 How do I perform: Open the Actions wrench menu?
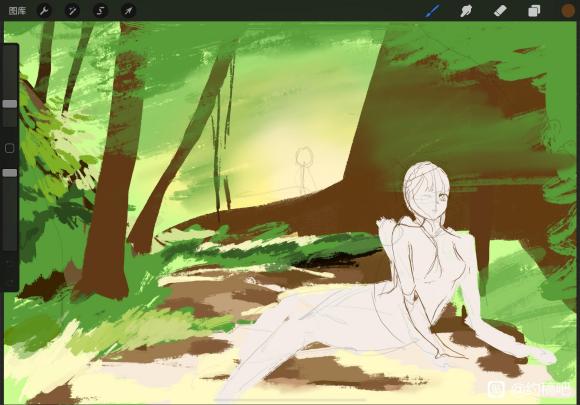pos(44,11)
